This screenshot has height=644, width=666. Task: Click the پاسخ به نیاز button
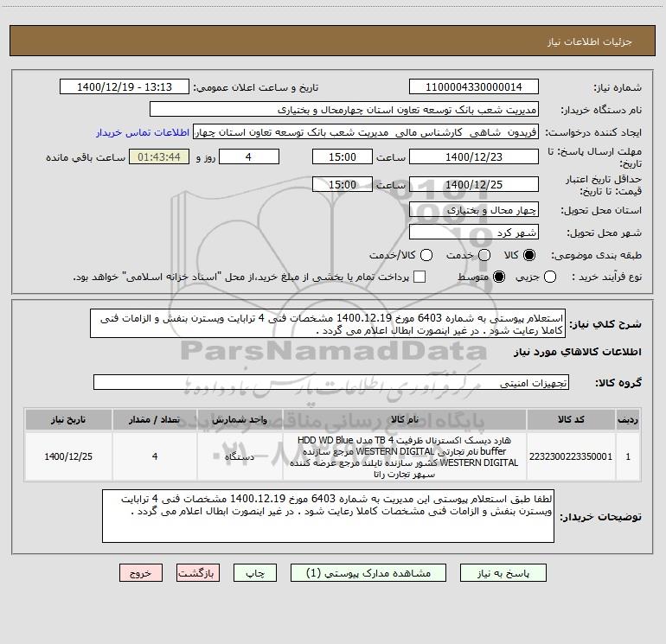(x=503, y=573)
